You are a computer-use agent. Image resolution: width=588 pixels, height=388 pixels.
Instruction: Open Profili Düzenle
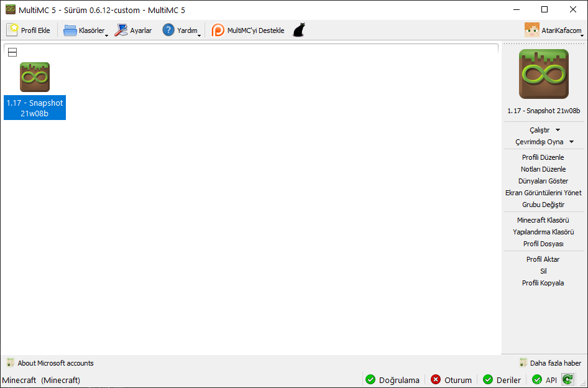(543, 157)
